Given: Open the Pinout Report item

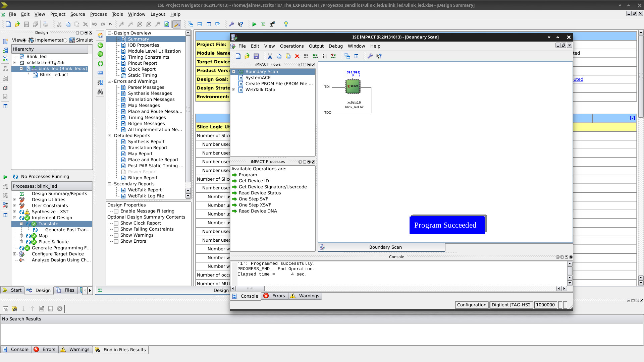Looking at the screenshot, I should click(142, 63).
